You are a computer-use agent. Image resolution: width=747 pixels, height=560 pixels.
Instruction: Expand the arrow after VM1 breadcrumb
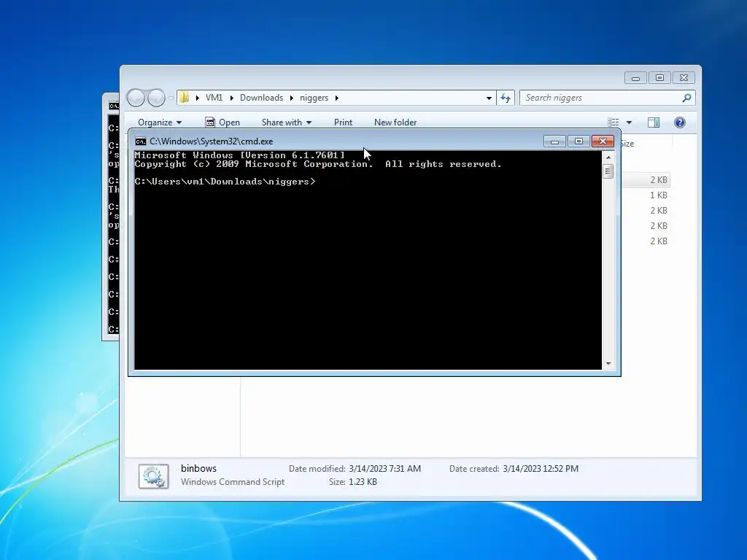click(x=231, y=98)
